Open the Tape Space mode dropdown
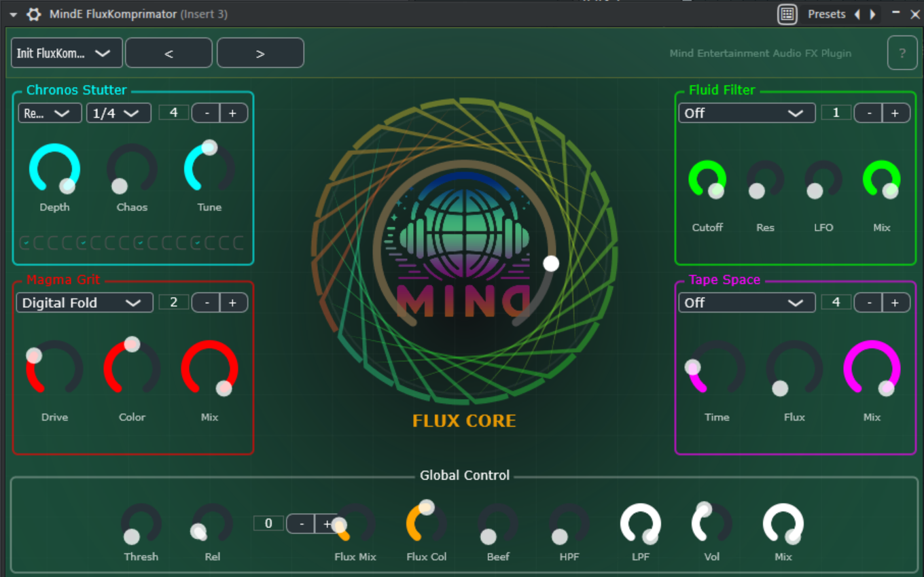 click(x=746, y=302)
